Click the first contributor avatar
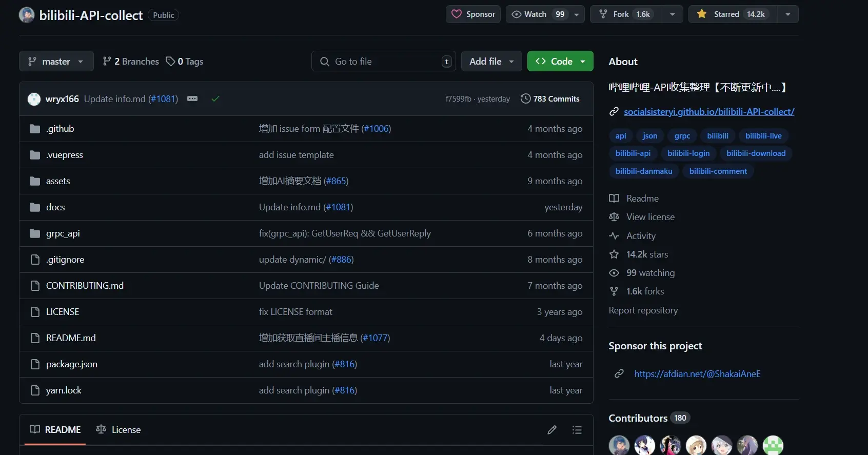 pos(619,445)
